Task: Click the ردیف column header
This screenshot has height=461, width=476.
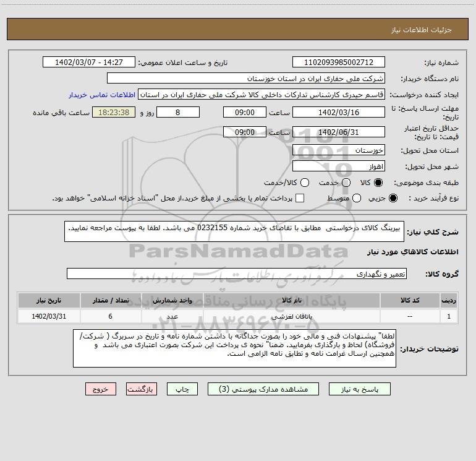Action: coord(449,300)
